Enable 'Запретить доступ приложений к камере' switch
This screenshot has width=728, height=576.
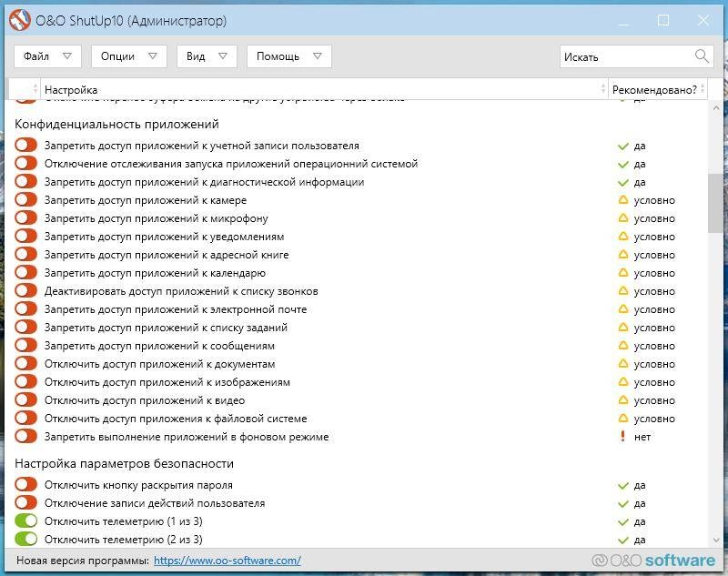pos(25,200)
